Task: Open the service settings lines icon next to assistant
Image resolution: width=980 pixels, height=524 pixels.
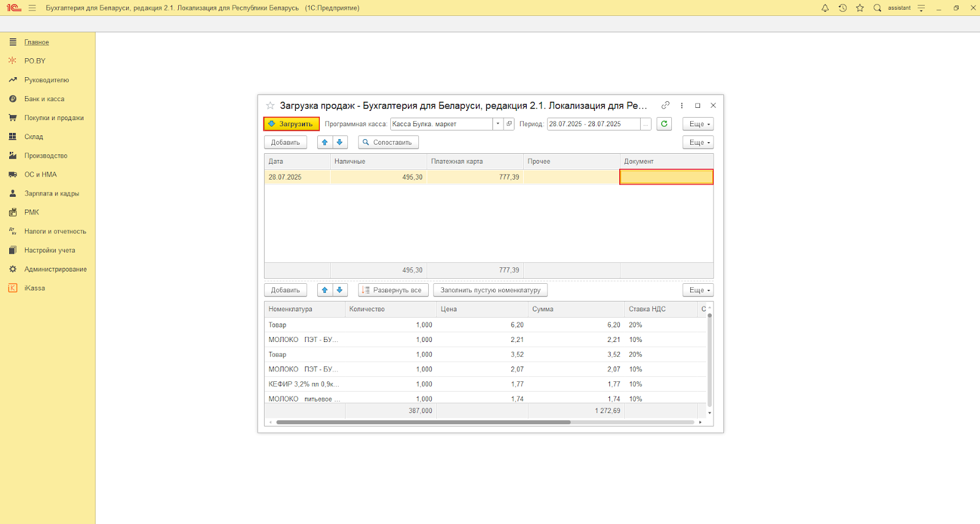Action: [921, 8]
